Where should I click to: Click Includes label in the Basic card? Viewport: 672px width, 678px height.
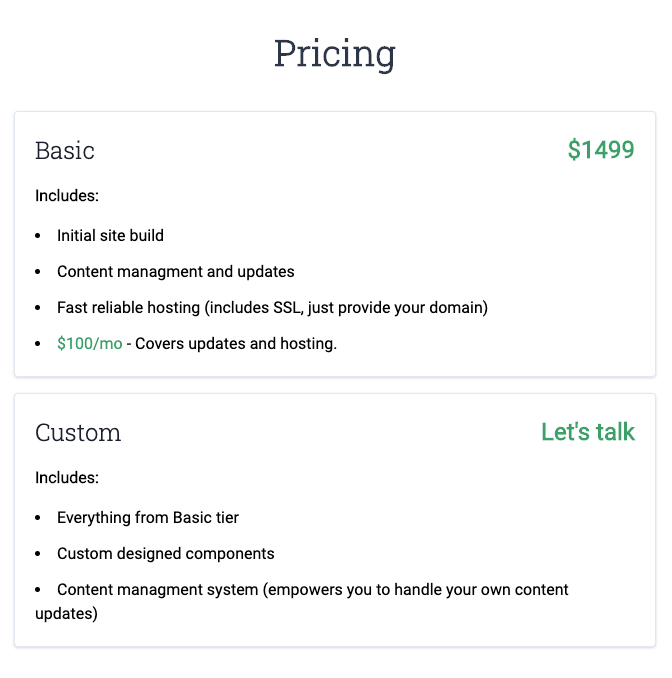[x=67, y=196]
